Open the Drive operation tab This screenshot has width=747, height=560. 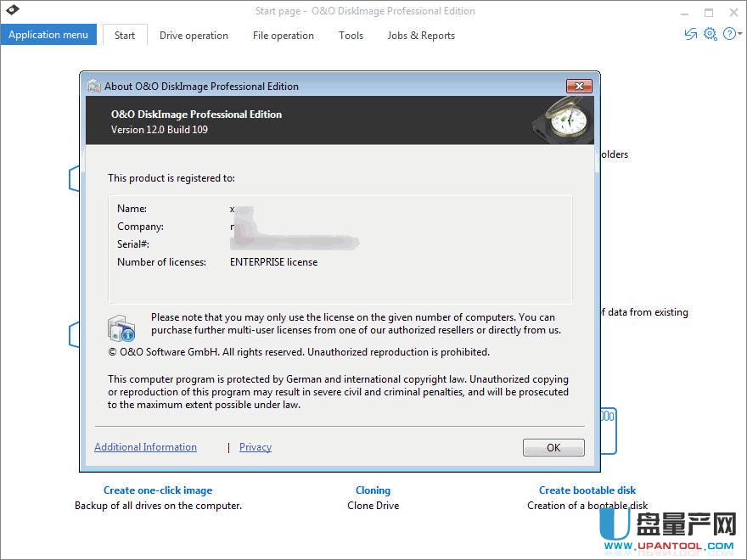click(194, 36)
